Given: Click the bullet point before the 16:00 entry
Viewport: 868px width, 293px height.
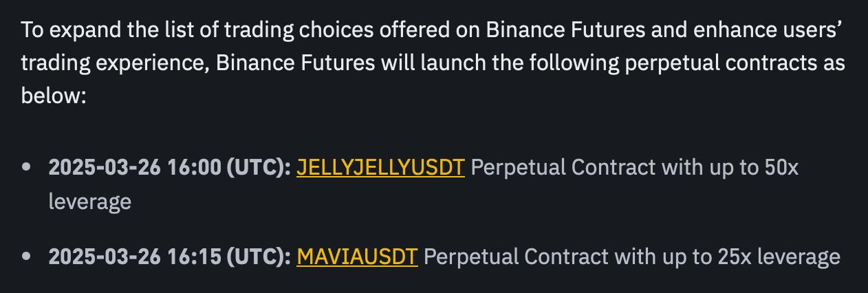Looking at the screenshot, I should [x=27, y=167].
